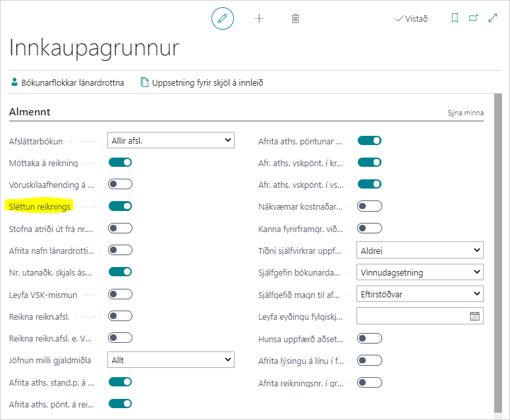The width and height of the screenshot is (510, 420).
Task: Disable the Sléttun reiknings toggle
Action: pos(121,206)
